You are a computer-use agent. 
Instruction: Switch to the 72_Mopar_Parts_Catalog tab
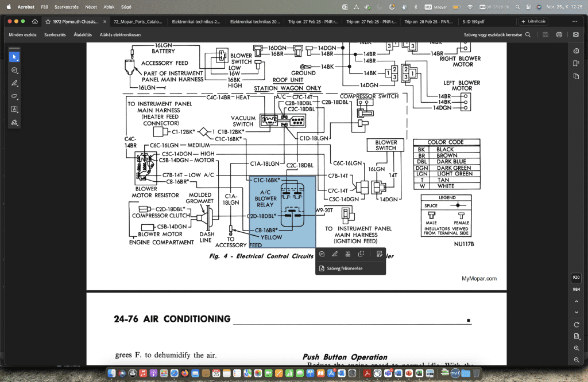pyautogui.click(x=138, y=21)
